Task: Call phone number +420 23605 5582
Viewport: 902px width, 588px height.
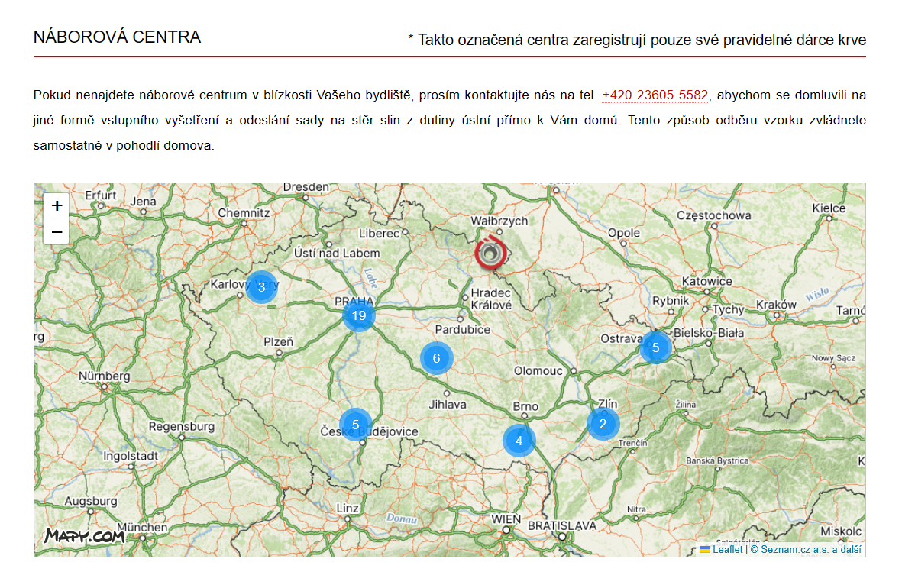Action: [x=655, y=95]
